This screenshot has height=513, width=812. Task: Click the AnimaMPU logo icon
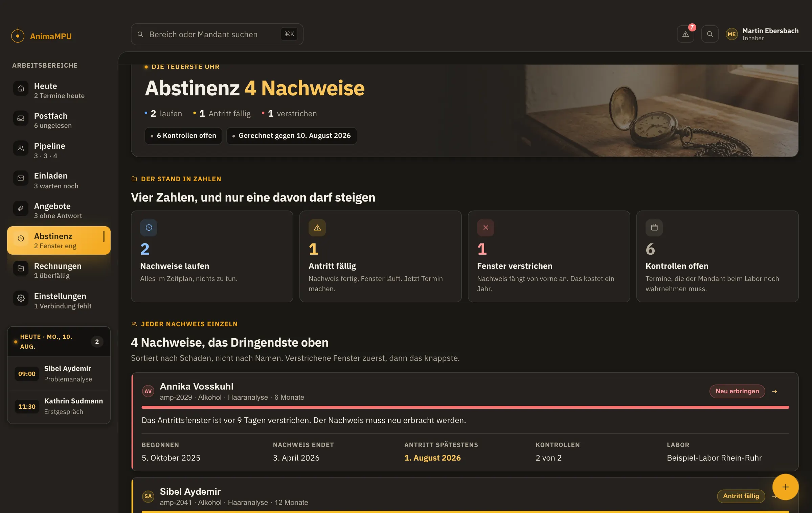[x=18, y=36]
